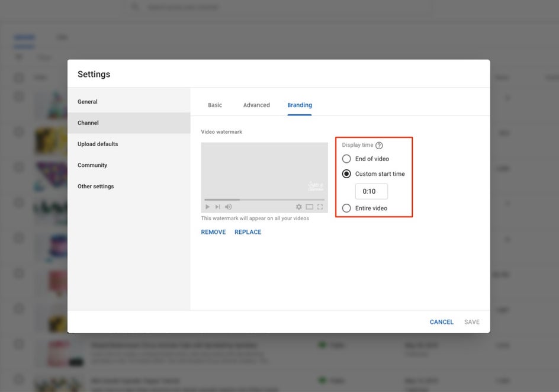Remove the current video watermark
The height and width of the screenshot is (392, 559).
pos(213,232)
